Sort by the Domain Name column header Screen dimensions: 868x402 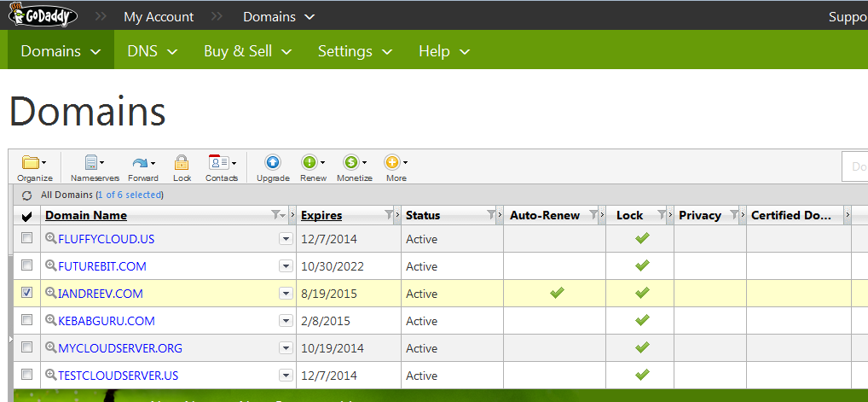(86, 215)
